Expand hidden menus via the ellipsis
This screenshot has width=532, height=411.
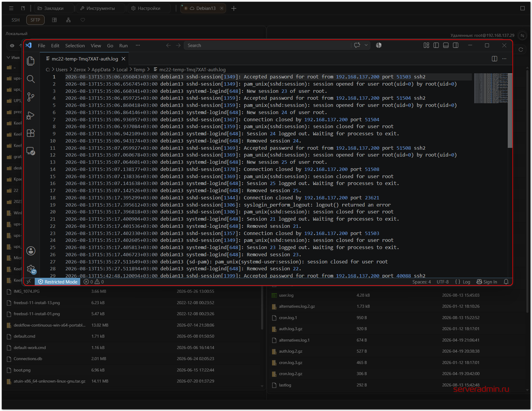click(138, 46)
